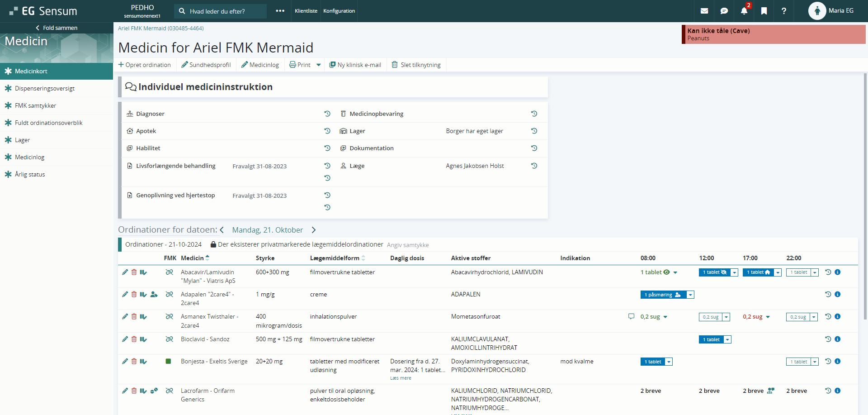Image resolution: width=868 pixels, height=415 pixels.
Task: Show info for Abacavir/Lamivudin ordination
Action: click(x=838, y=272)
